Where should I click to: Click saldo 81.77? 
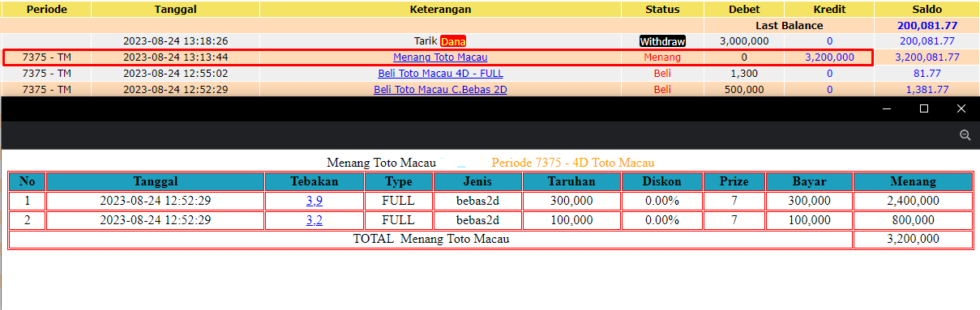point(927,74)
